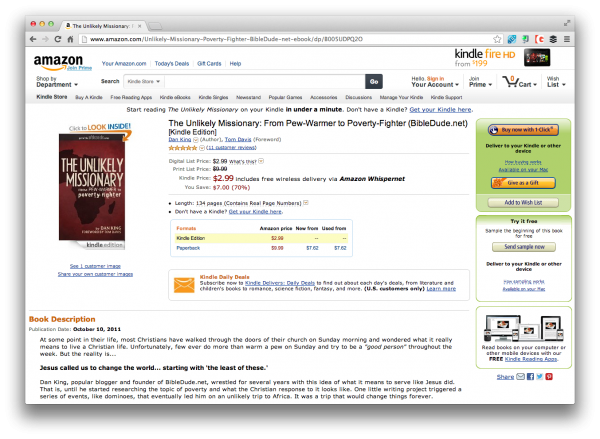
Task: Click the browser back arrow
Action: click(x=33, y=39)
